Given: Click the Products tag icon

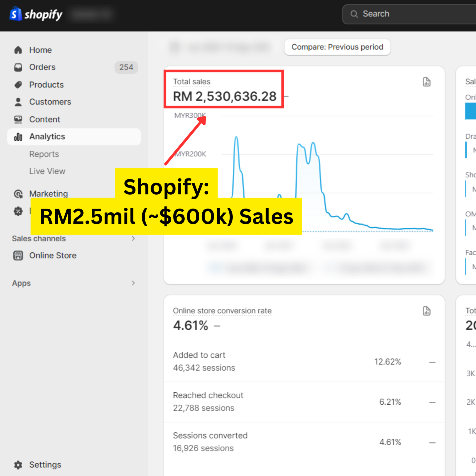Looking at the screenshot, I should 18,85.
